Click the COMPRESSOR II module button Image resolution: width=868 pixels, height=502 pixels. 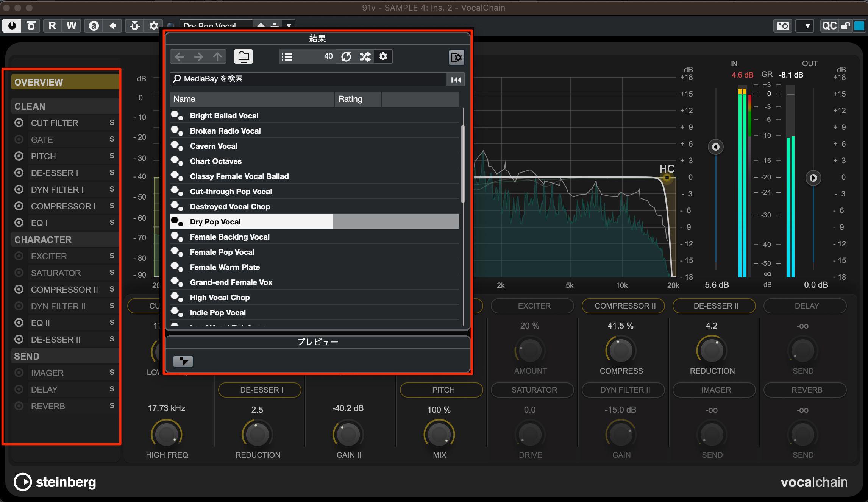(x=623, y=306)
